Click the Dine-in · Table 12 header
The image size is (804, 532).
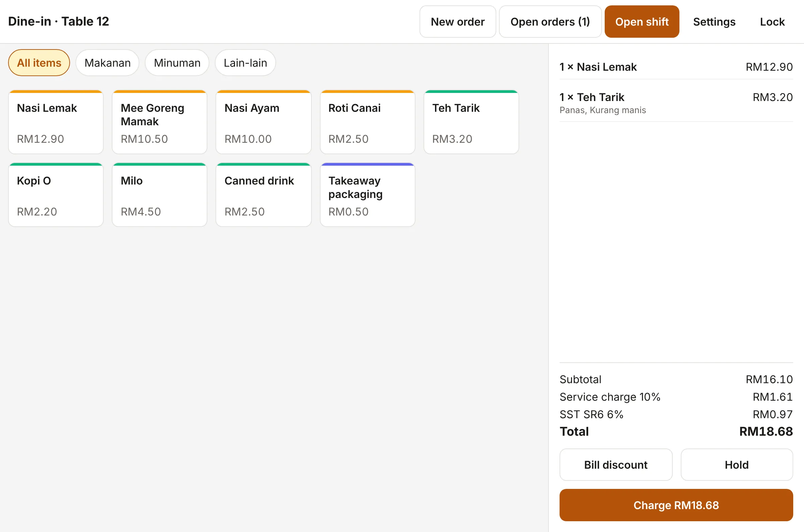tap(59, 21)
